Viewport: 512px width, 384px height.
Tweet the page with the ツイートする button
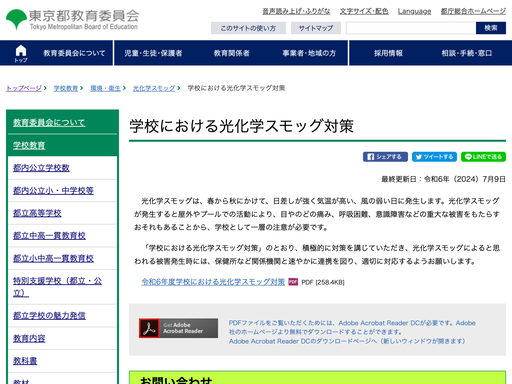[434, 157]
